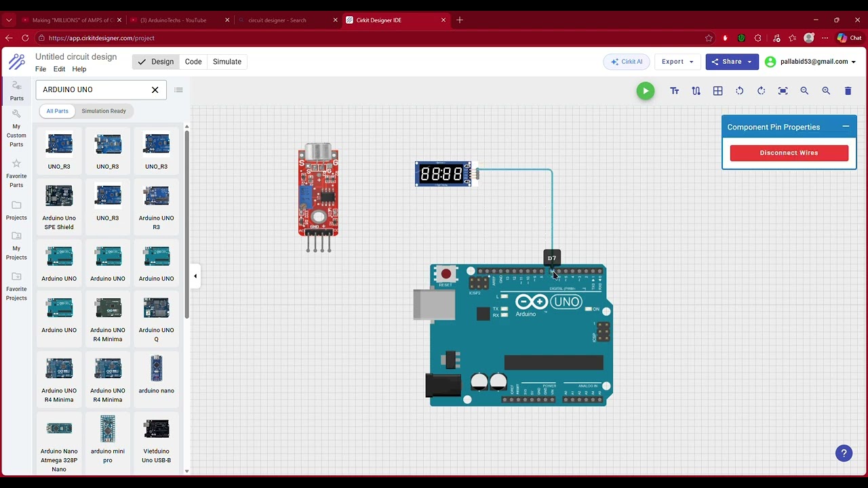The height and width of the screenshot is (488, 868).
Task: Click the D7 pin label tooltip
Action: click(552, 258)
